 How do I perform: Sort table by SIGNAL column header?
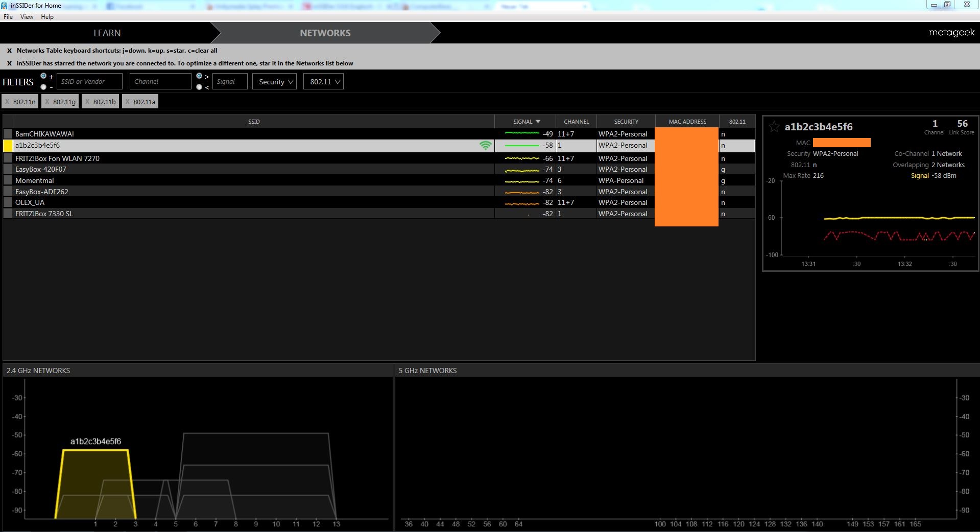point(525,122)
